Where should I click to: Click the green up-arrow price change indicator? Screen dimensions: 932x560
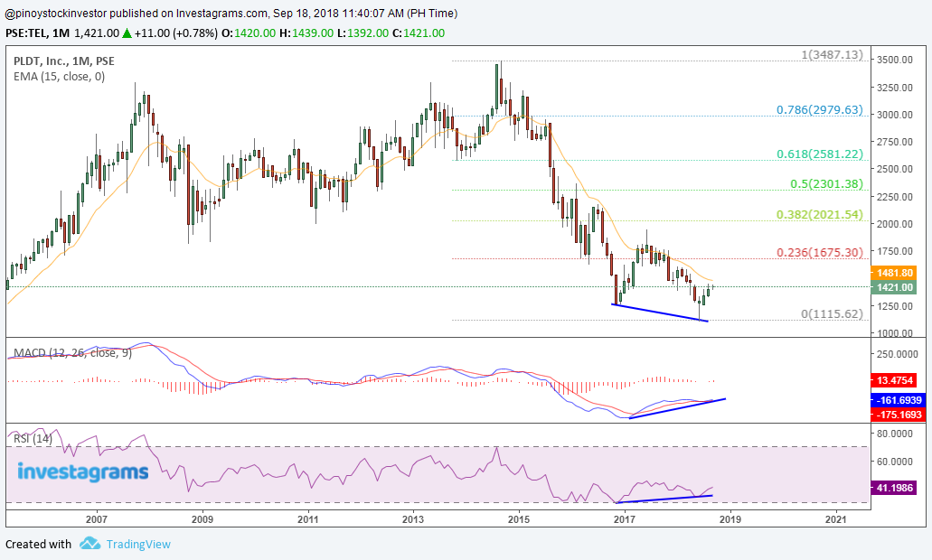pos(128,33)
